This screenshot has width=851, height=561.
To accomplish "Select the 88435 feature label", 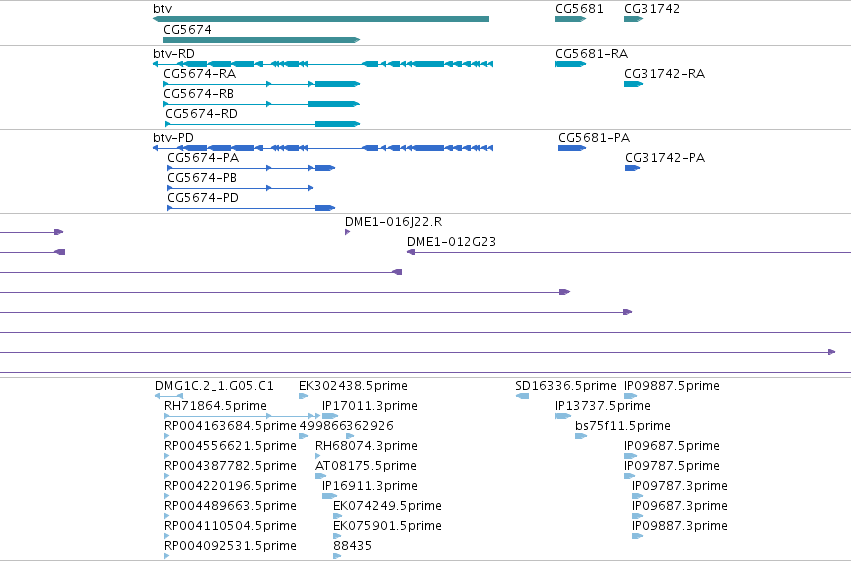I will point(353,546).
